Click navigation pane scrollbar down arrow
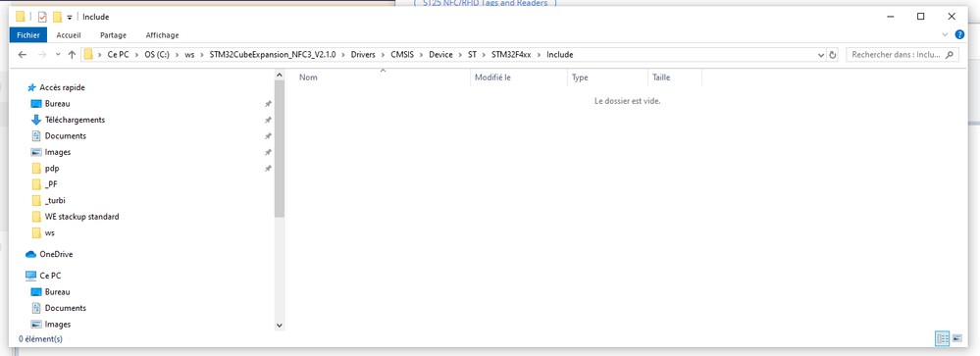Screen dimensions: 980x356 pyautogui.click(x=280, y=326)
